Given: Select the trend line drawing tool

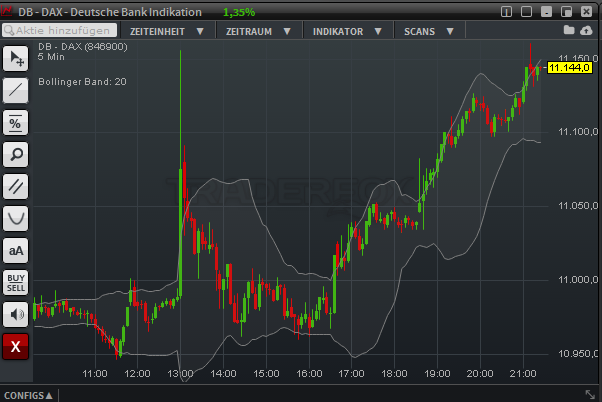Looking at the screenshot, I should [16, 91].
